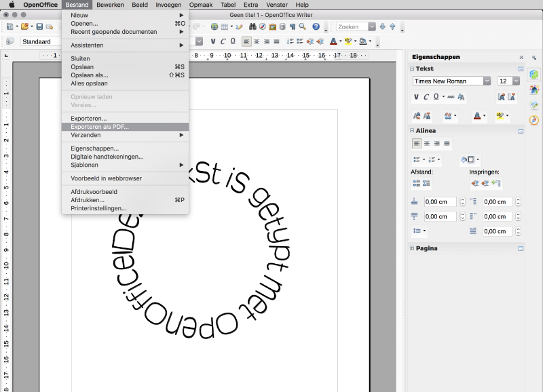Viewport: 543px width, 392px height.
Task: Collapse the Alinea section in sidebar
Action: click(412, 130)
